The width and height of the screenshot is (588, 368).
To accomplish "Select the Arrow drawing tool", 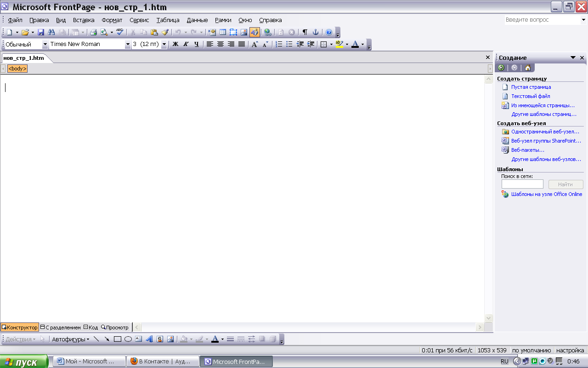I will click(x=107, y=339).
